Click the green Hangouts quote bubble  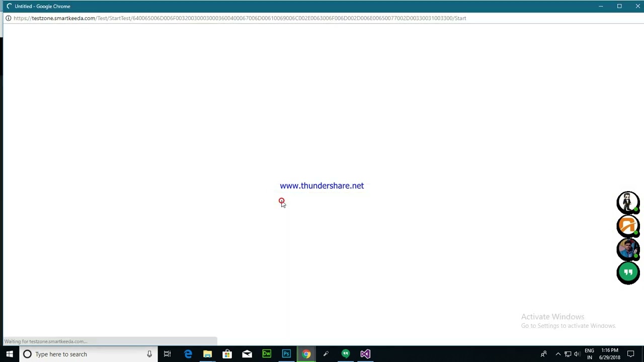(628, 273)
